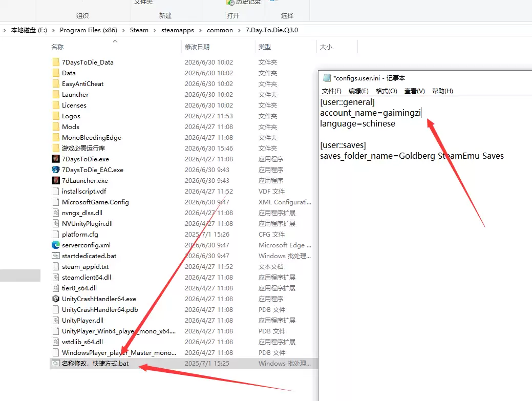Image resolution: width=532 pixels, height=401 pixels.
Task: Click the startdedicated.bat file icon
Action: point(56,256)
